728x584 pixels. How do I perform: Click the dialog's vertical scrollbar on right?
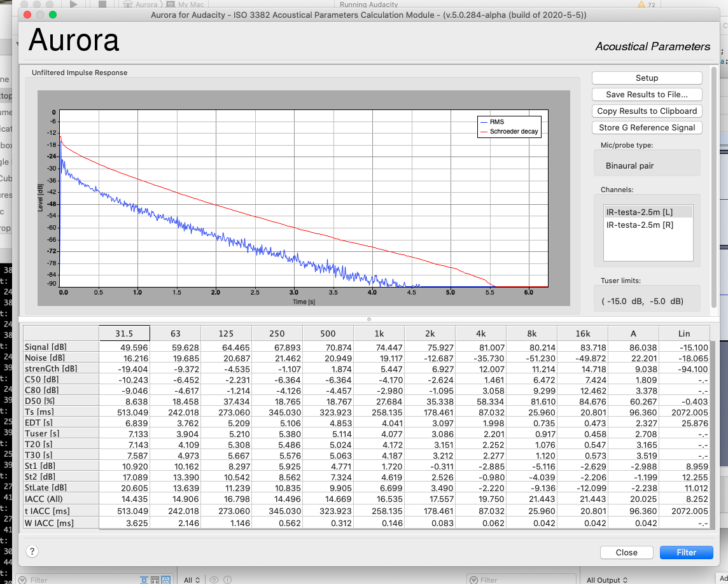714,188
